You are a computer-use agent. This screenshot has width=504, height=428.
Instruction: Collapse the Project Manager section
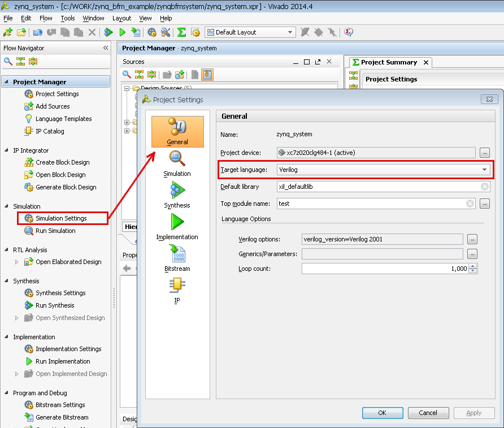click(x=6, y=81)
